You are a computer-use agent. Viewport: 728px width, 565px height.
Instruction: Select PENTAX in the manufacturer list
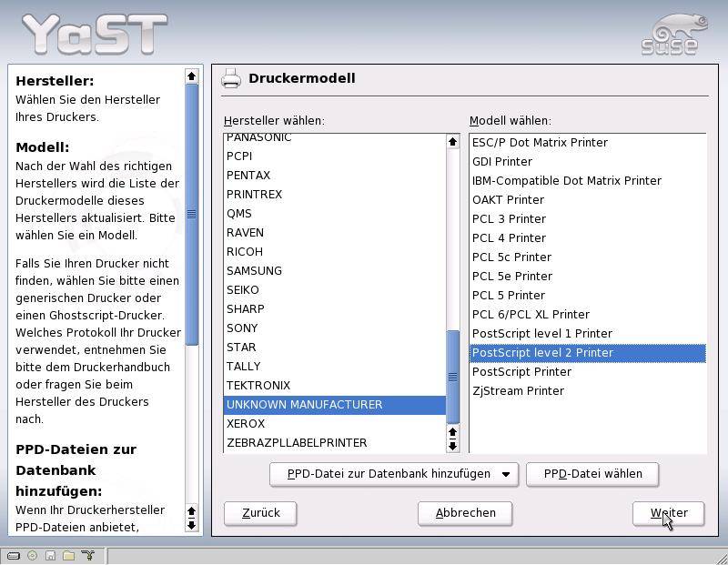click(334, 175)
